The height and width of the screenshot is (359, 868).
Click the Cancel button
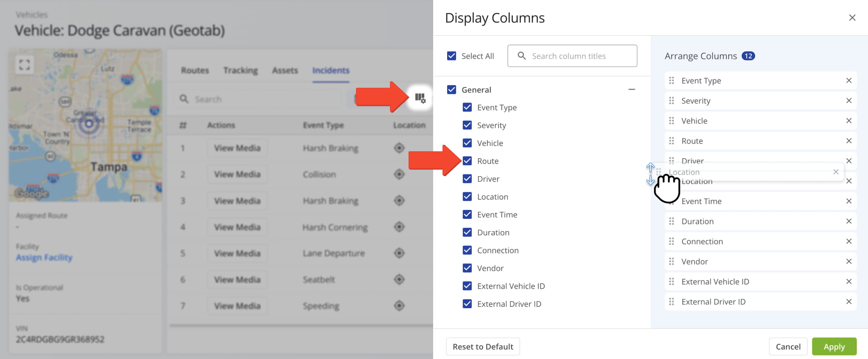pyautogui.click(x=788, y=347)
